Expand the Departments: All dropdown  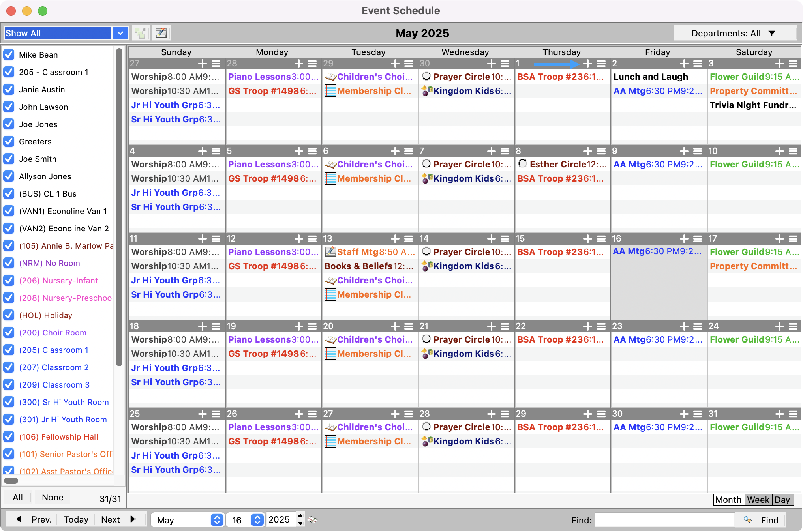[x=734, y=33]
